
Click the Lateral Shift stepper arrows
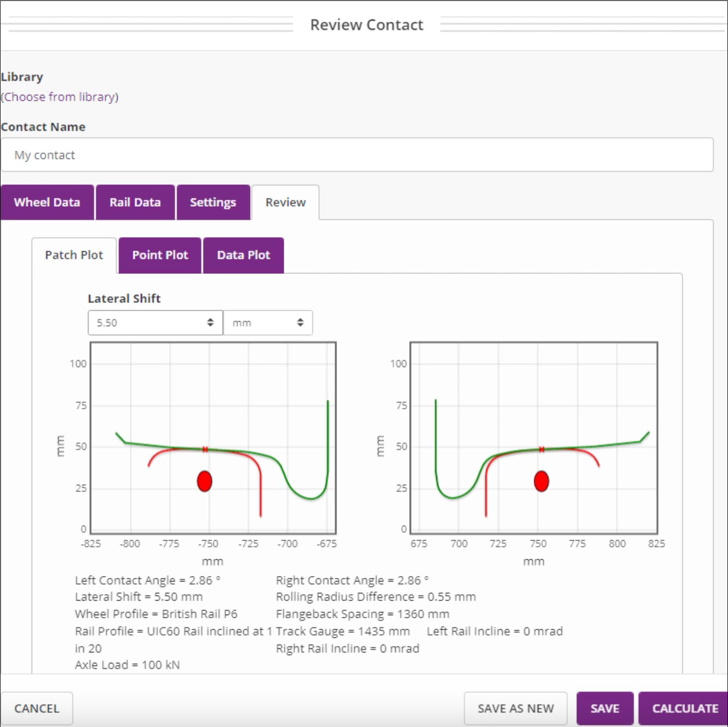point(210,323)
